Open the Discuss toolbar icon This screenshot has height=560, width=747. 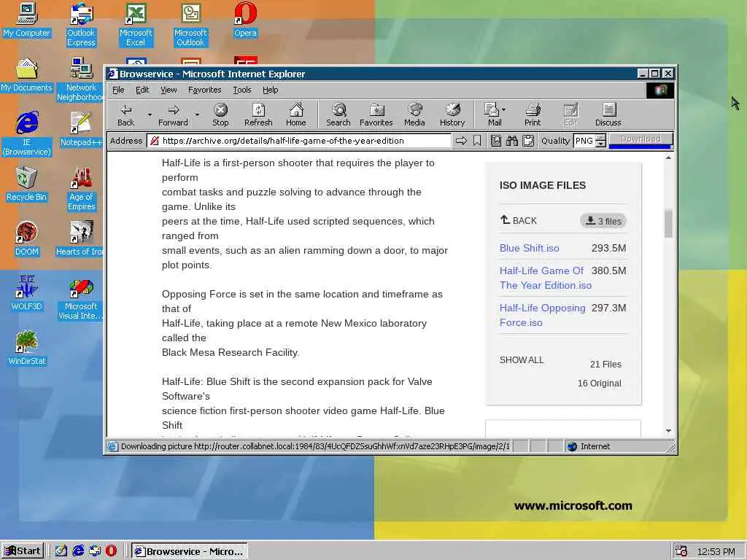pyautogui.click(x=608, y=114)
